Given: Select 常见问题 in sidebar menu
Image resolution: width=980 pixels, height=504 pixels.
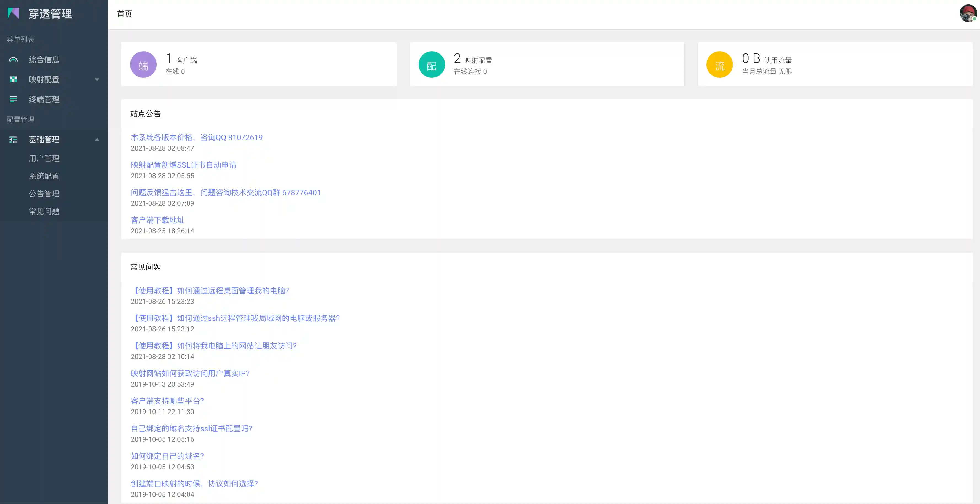Looking at the screenshot, I should pos(44,211).
